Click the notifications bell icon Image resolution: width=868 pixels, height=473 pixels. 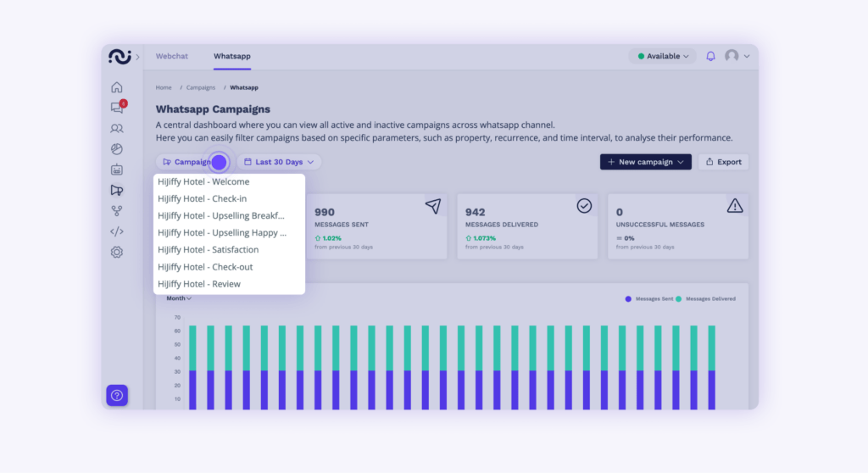pos(710,57)
